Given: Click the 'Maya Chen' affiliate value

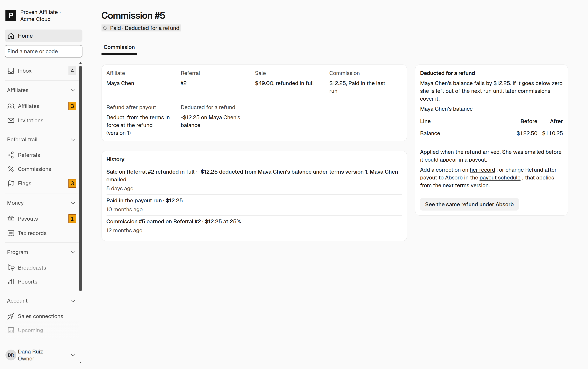Looking at the screenshot, I should coord(120,83).
